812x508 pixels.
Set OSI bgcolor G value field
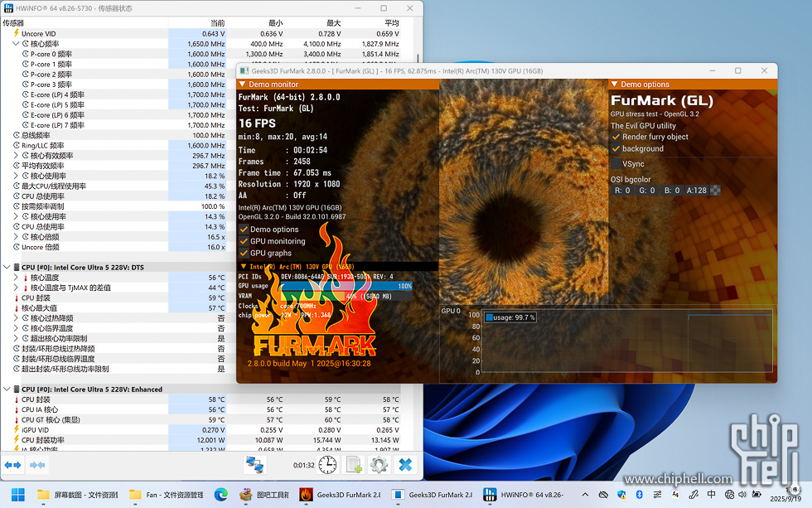click(x=647, y=191)
